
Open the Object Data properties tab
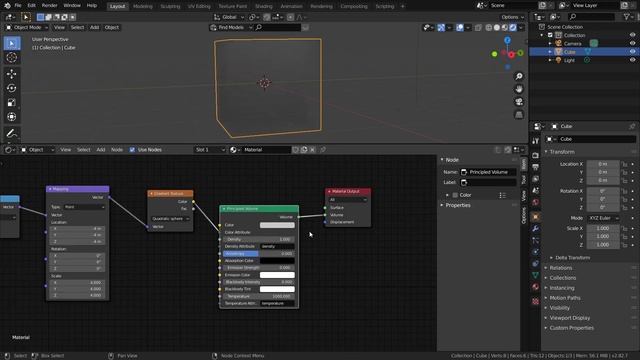click(536, 275)
